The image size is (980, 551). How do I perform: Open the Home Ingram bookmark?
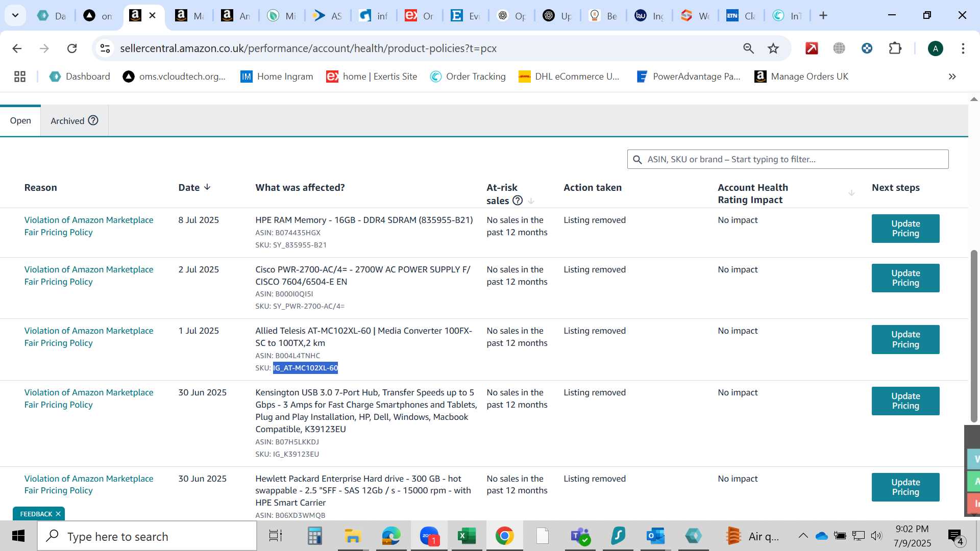click(277, 77)
